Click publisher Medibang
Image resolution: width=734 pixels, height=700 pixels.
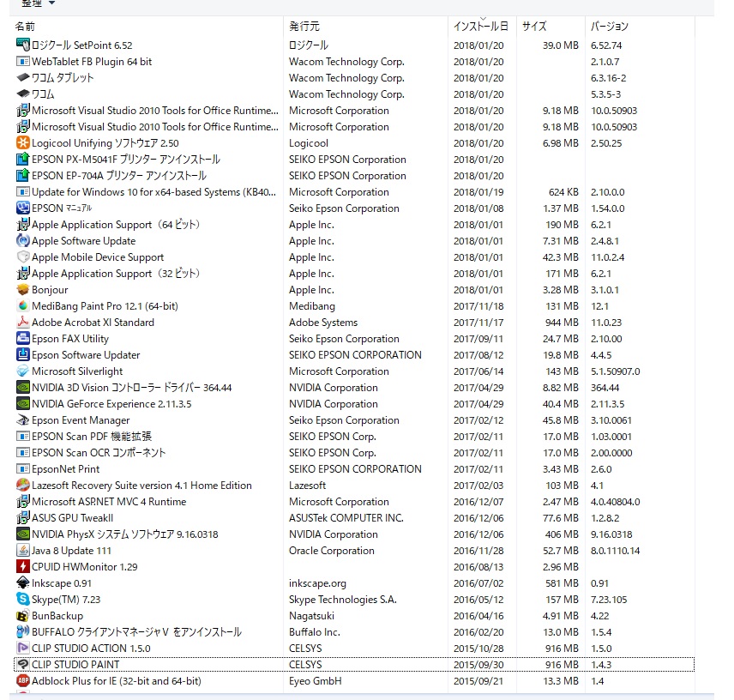[x=312, y=306]
